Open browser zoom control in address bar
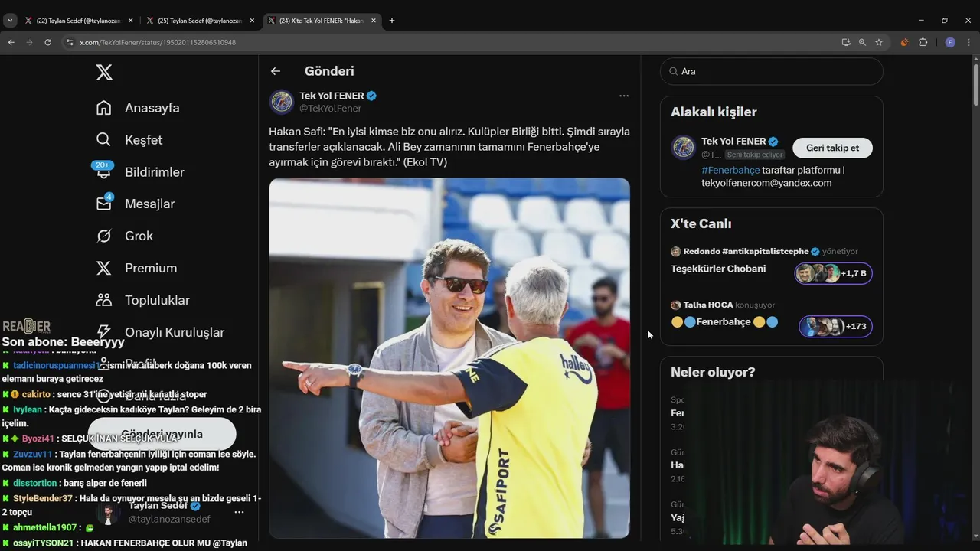Image resolution: width=980 pixels, height=551 pixels. coord(862,42)
